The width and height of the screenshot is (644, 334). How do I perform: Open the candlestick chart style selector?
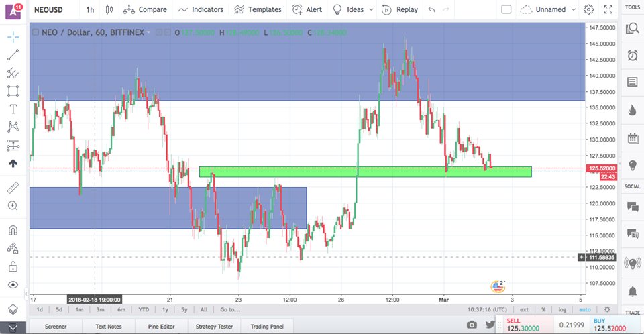pos(109,9)
